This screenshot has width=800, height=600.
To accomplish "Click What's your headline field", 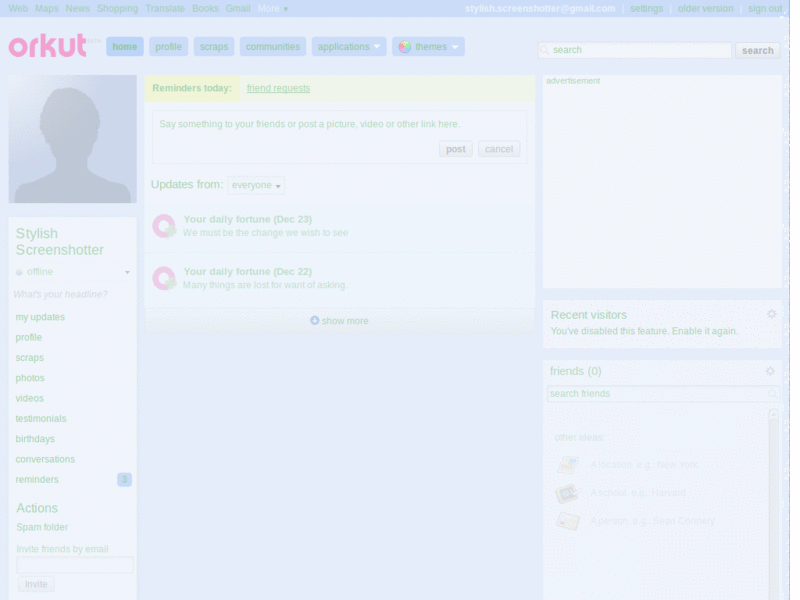I will [61, 294].
